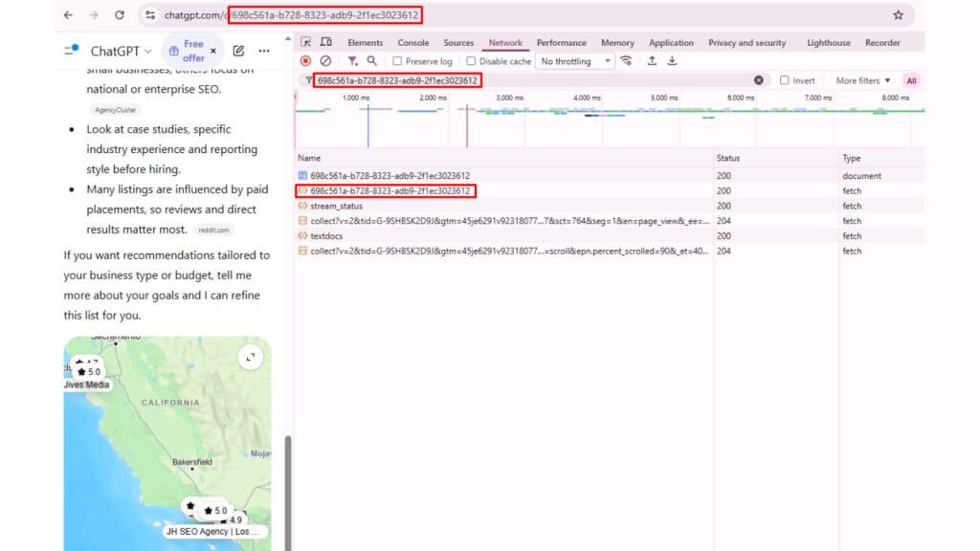Click the browser address bar URL
Screen dimensions: 980x551
(291, 15)
